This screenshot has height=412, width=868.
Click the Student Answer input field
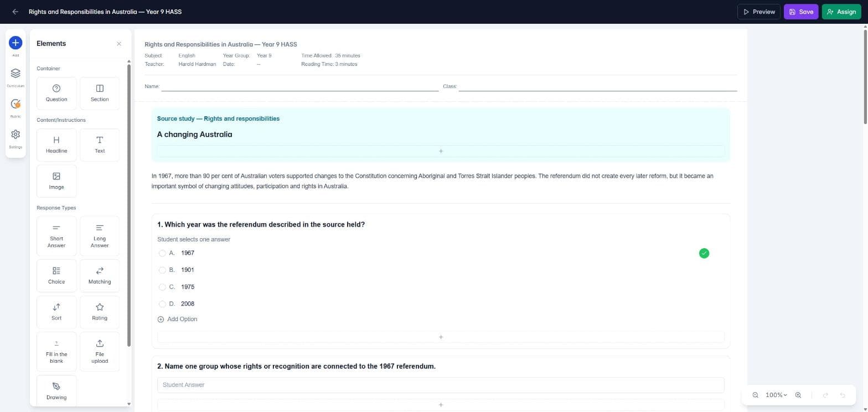point(441,385)
